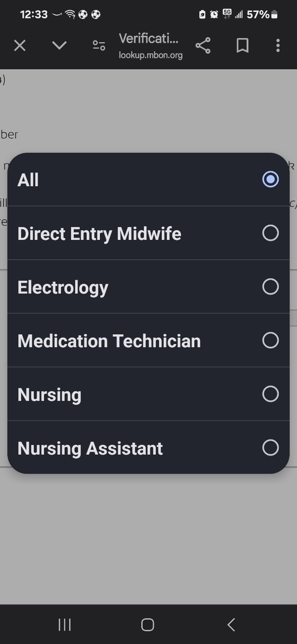Tap the lookup.mbon.org URL text

[150, 55]
